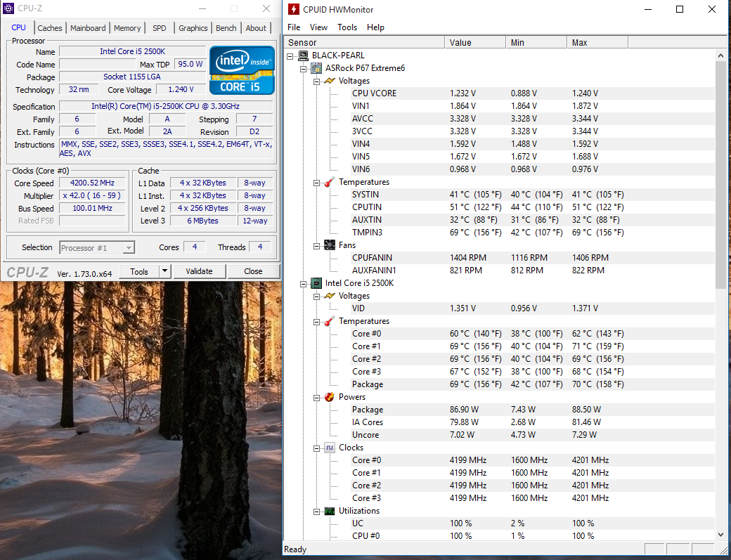Switch to the Mainboard tab
The width and height of the screenshot is (731, 560).
88,28
